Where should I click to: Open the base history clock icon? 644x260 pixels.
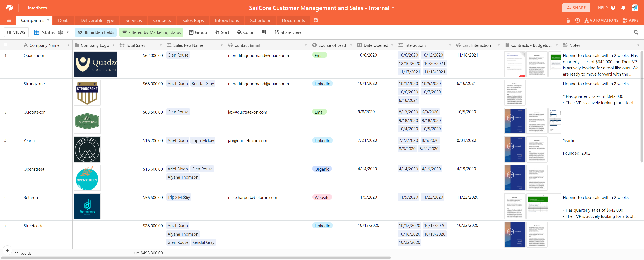[577, 20]
